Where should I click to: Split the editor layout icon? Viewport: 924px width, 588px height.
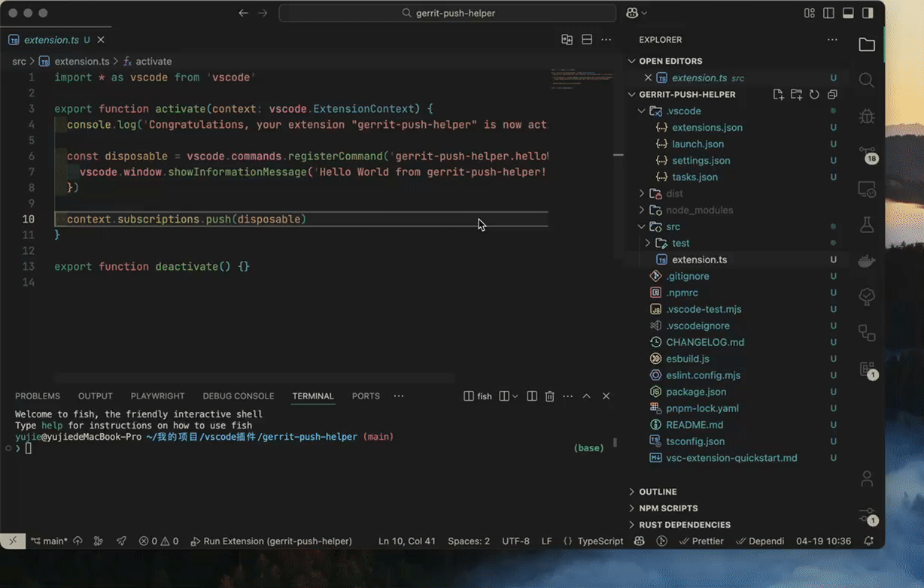tap(587, 40)
